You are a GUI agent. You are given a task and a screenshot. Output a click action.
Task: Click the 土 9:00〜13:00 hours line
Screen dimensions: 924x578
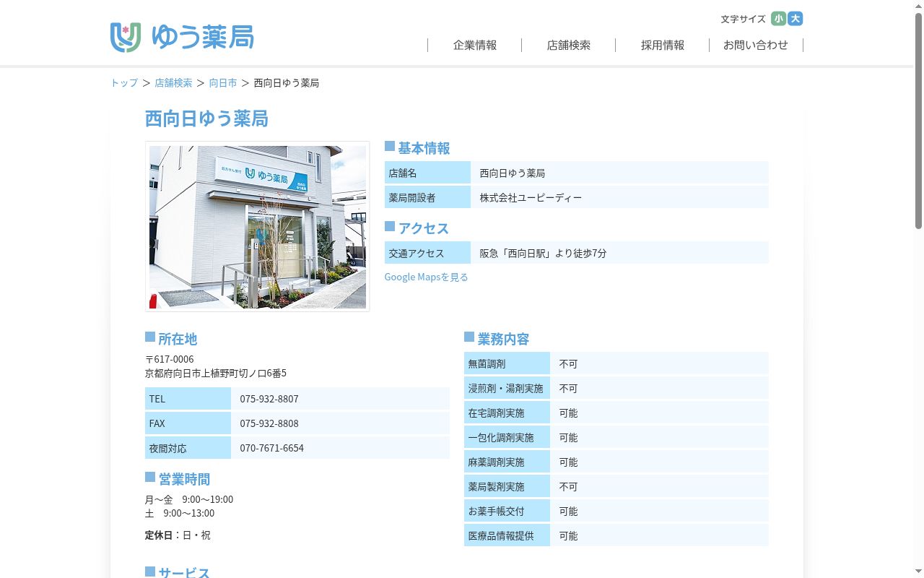[180, 513]
